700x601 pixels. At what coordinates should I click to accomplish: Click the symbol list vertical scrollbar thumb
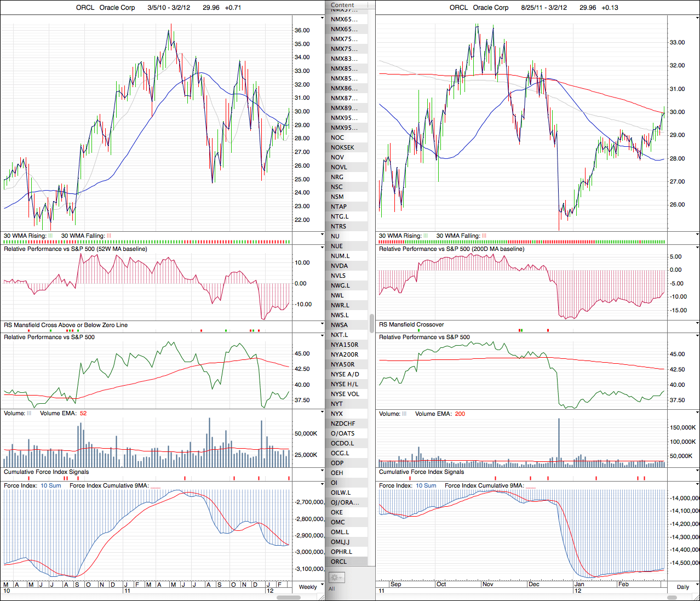(x=372, y=323)
